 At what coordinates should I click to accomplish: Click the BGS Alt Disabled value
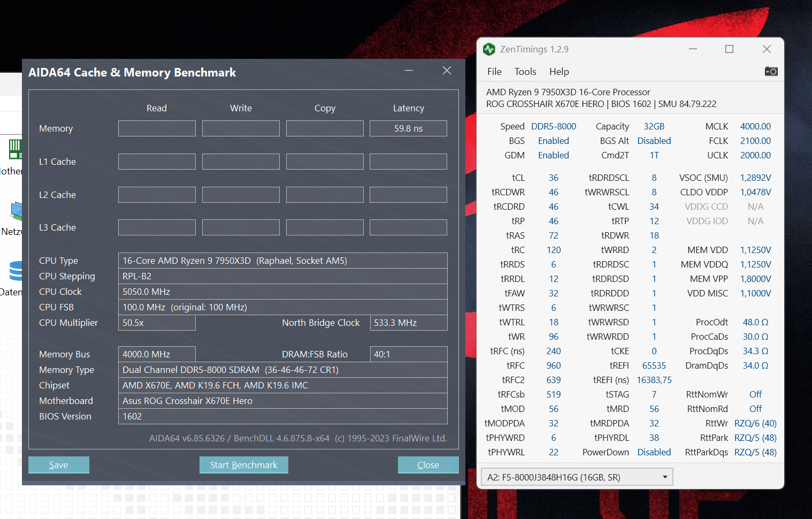point(654,141)
